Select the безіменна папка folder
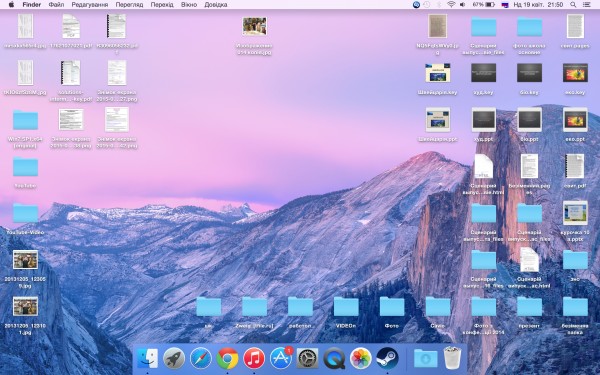Image resolution: width=600 pixels, height=375 pixels. point(575,307)
